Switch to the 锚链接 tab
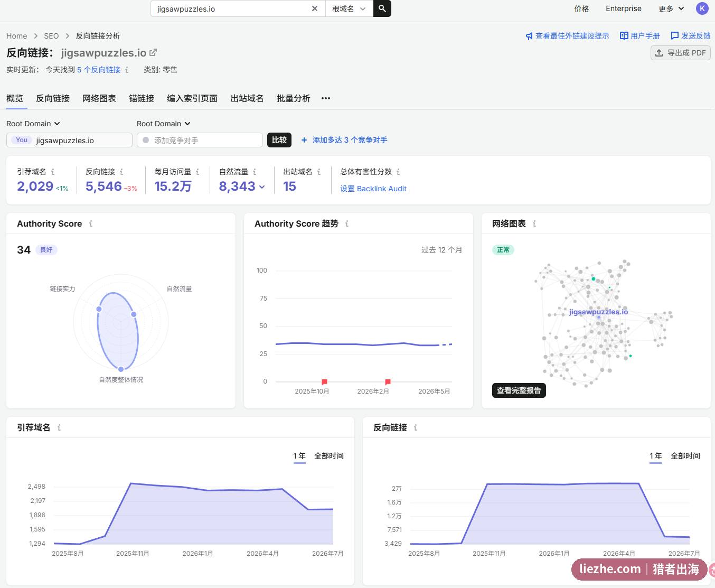 coord(142,98)
